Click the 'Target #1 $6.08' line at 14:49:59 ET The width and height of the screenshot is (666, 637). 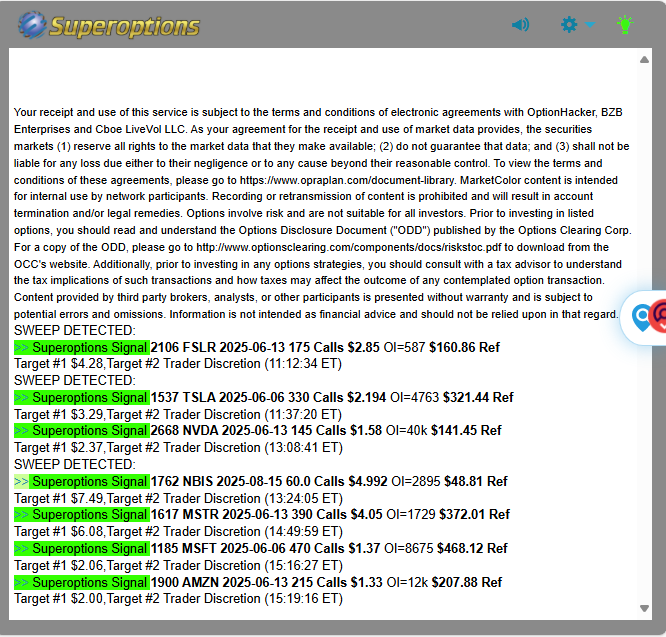pos(178,532)
